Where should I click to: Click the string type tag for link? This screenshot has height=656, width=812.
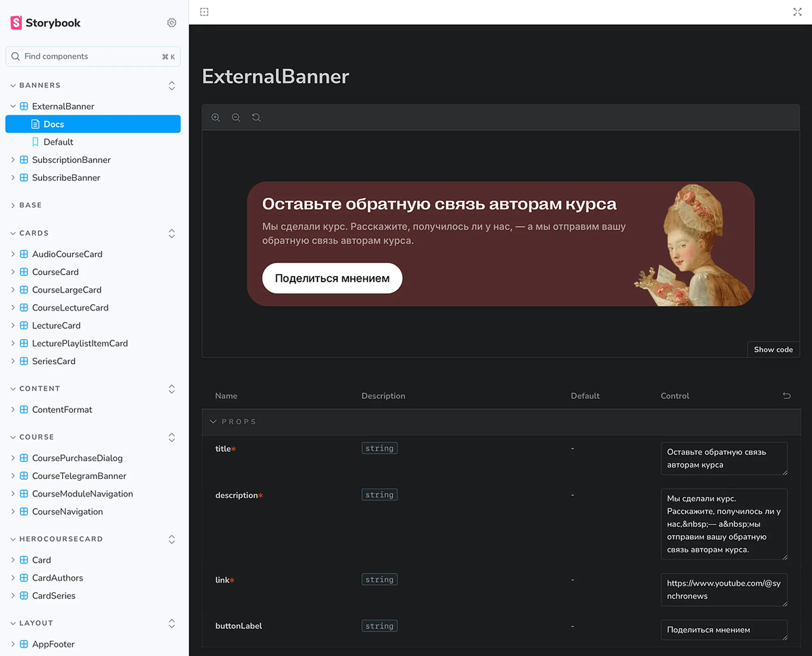click(x=380, y=579)
